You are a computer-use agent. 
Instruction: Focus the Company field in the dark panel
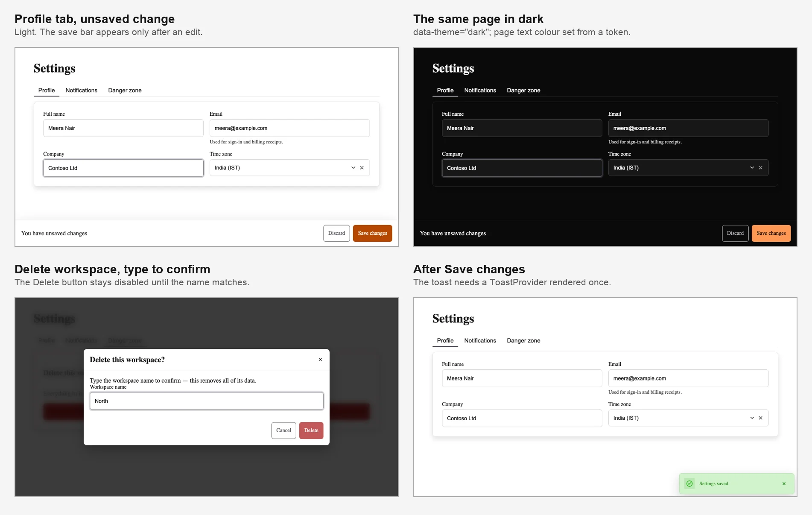coord(522,168)
